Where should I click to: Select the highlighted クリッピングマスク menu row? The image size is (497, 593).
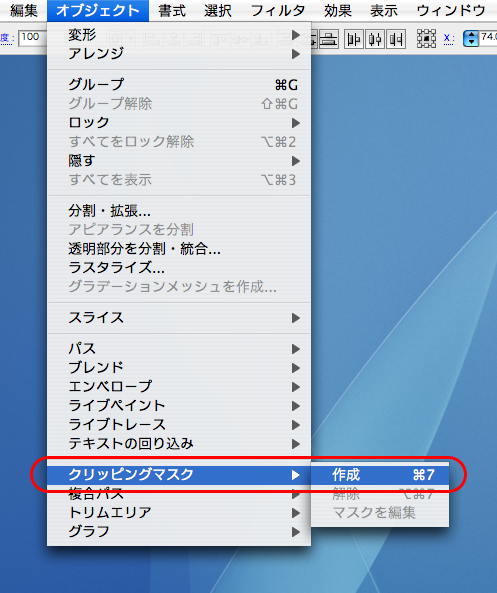[179, 475]
